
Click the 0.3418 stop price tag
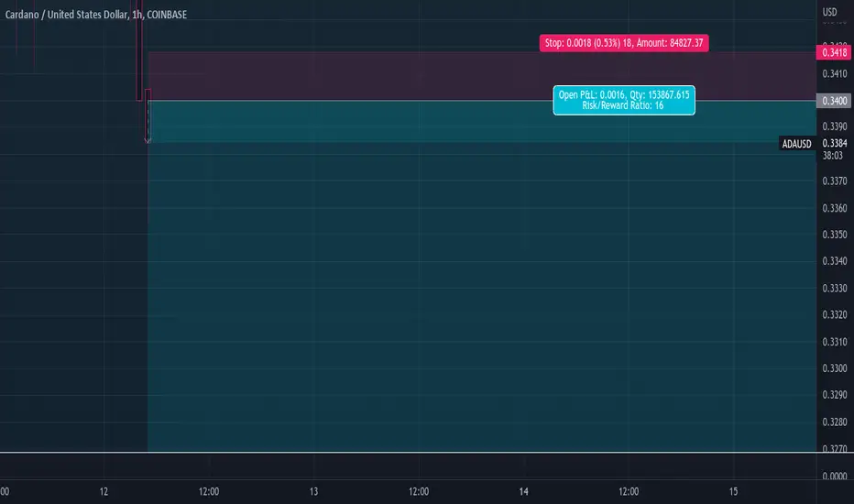(x=834, y=52)
